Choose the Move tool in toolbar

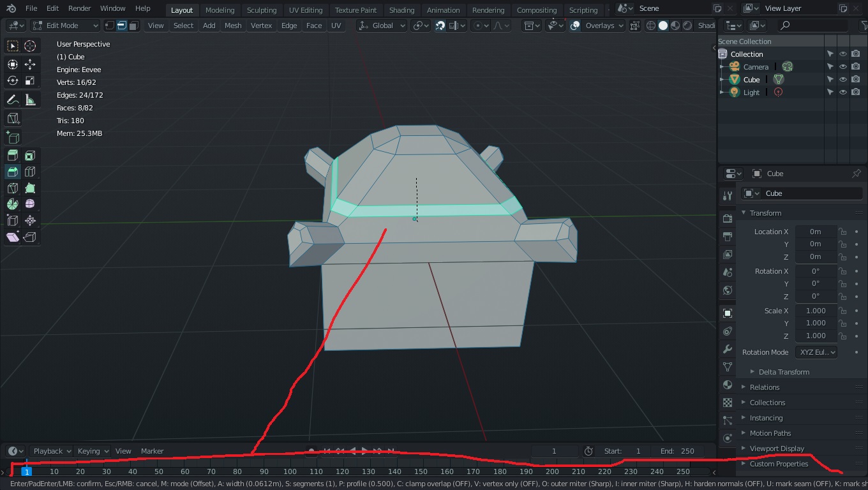30,64
